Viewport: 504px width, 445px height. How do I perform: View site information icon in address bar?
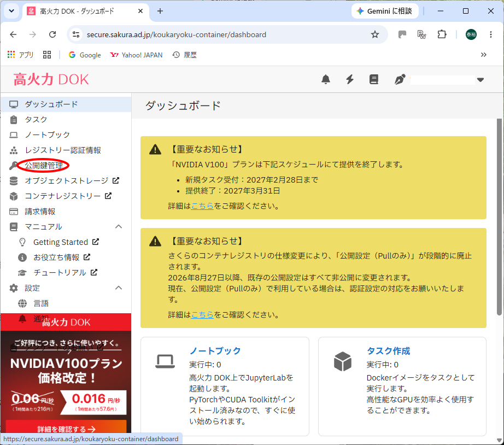tap(76, 34)
